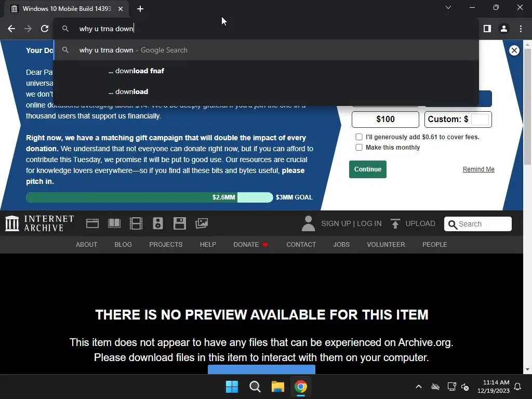The width and height of the screenshot is (532, 399).
Task: Check the Make this monthly box
Action: click(358, 147)
